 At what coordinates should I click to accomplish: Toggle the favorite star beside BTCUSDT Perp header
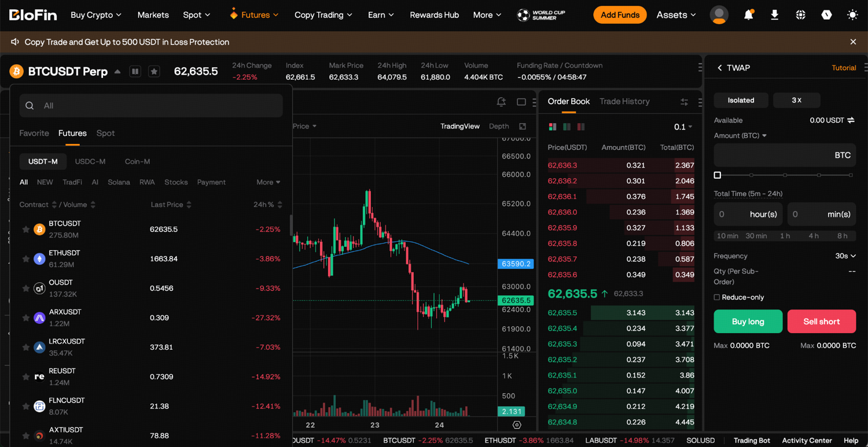tap(154, 71)
